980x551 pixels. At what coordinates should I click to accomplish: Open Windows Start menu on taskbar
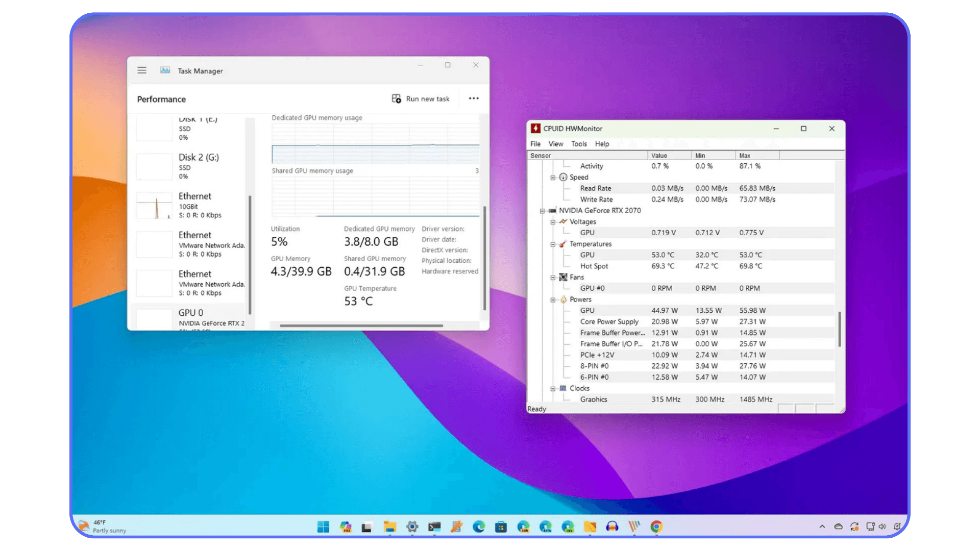[323, 527]
